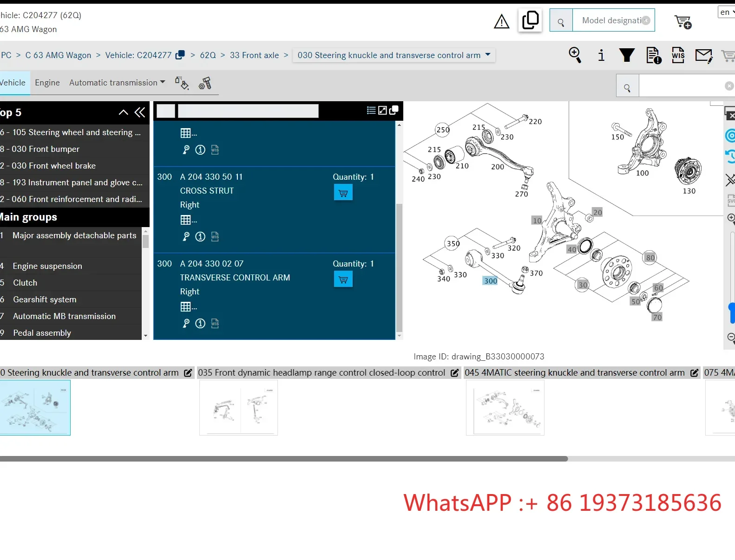
Task: Click the information 'i' toolbar icon
Action: (x=601, y=55)
